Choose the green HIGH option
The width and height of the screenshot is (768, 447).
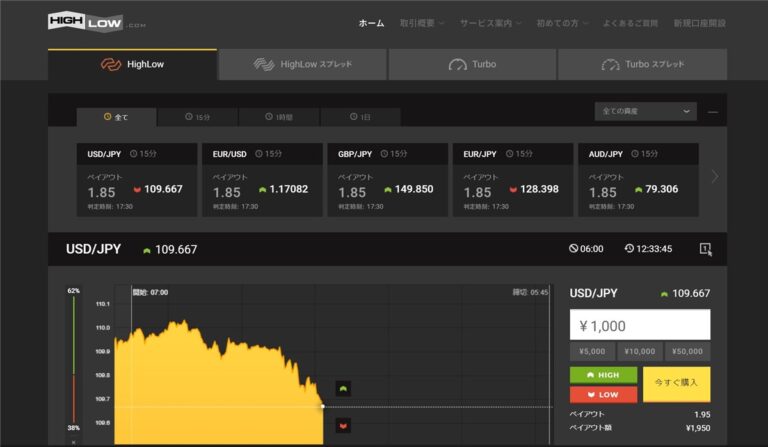coord(603,375)
